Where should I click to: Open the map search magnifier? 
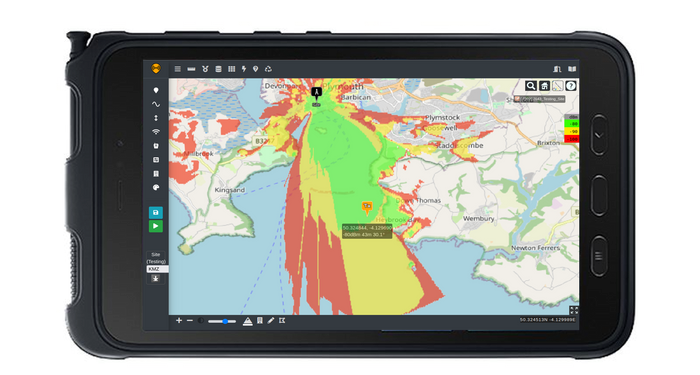tap(531, 86)
